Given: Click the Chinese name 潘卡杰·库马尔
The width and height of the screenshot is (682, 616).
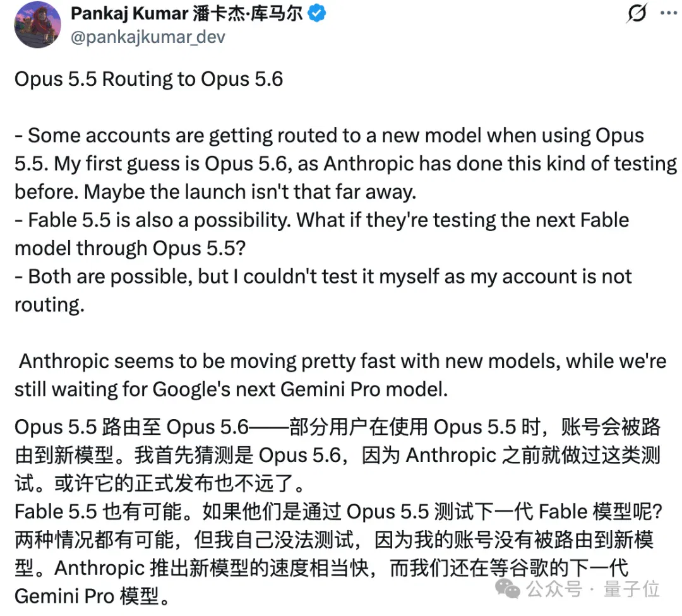Looking at the screenshot, I should click(248, 13).
